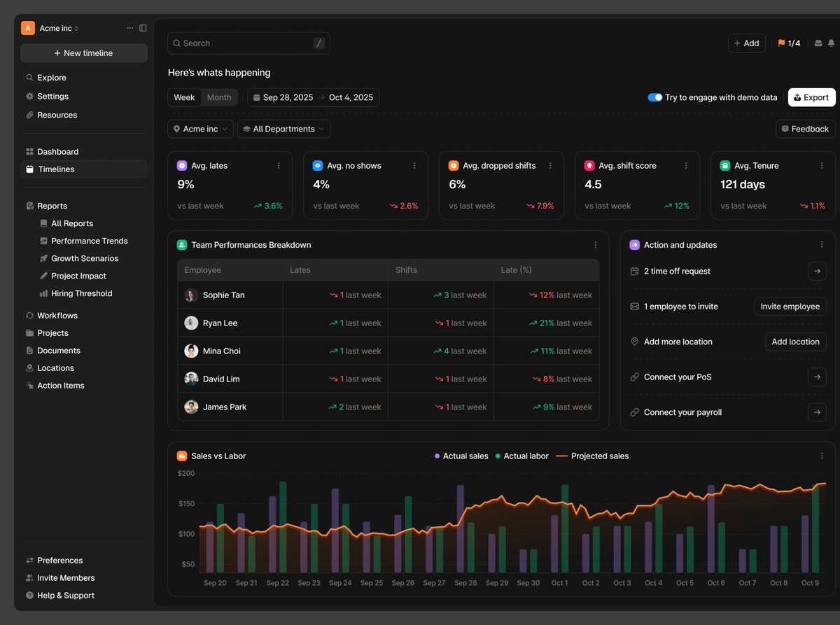Click the Add button in header

[x=747, y=43]
